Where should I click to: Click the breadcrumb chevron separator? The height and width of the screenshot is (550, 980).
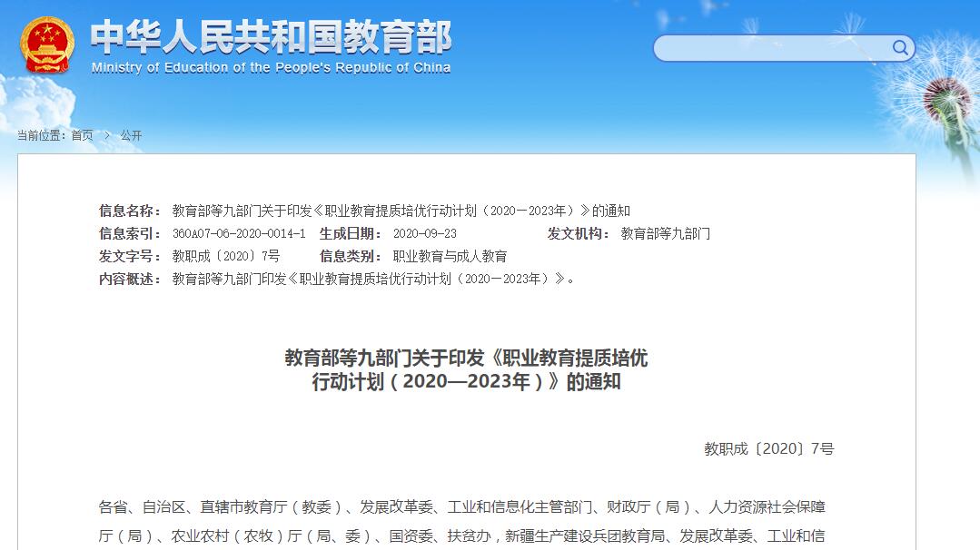[106, 136]
